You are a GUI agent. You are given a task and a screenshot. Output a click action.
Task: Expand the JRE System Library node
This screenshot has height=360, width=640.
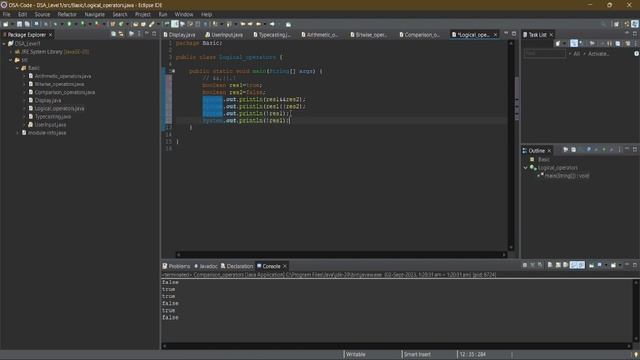pyautogui.click(x=11, y=52)
